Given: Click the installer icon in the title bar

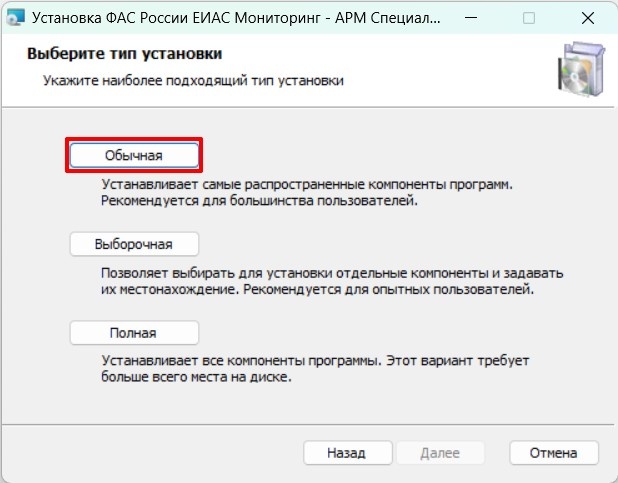Looking at the screenshot, I should pyautogui.click(x=16, y=18).
